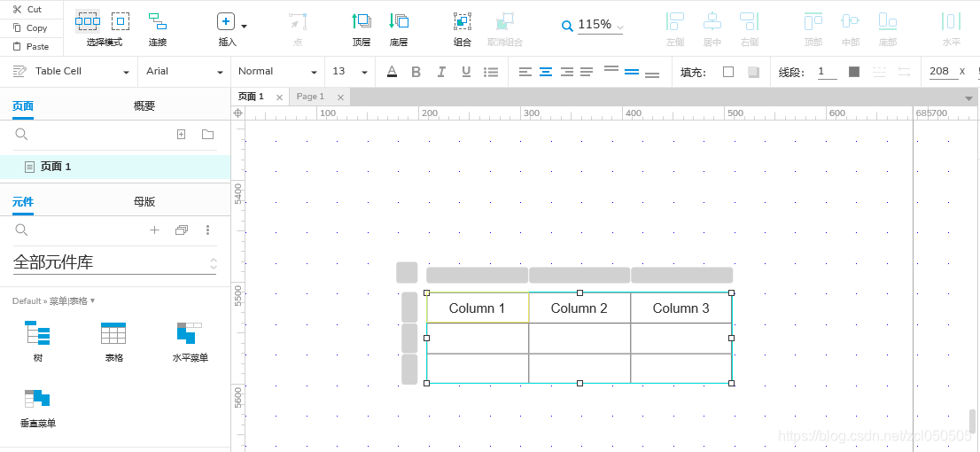Viewport: 980px width, 452px height.
Task: Align text to top vertically
Action: click(x=611, y=68)
